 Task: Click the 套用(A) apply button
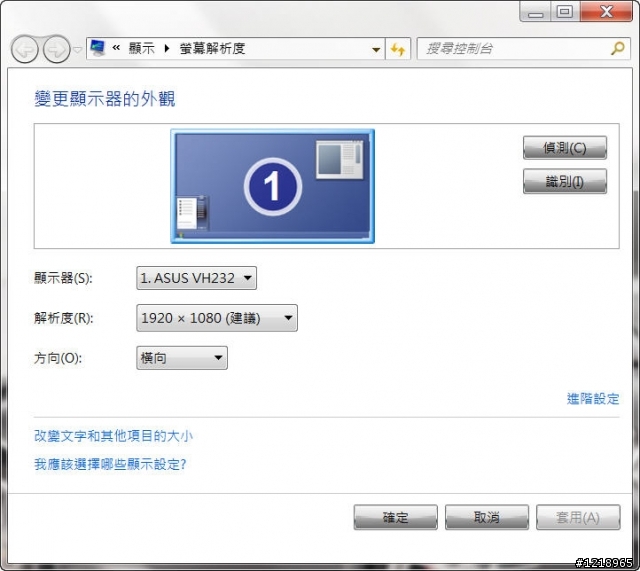tap(578, 517)
